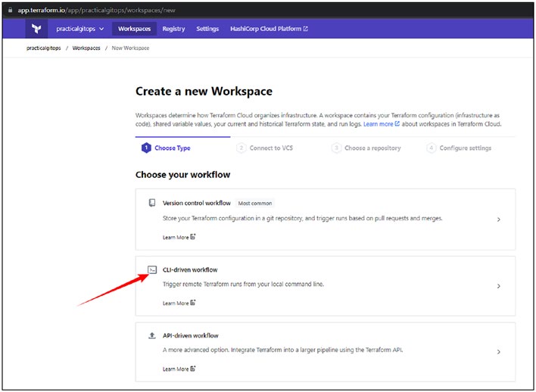Click the Terraform logo icon

[x=36, y=29]
